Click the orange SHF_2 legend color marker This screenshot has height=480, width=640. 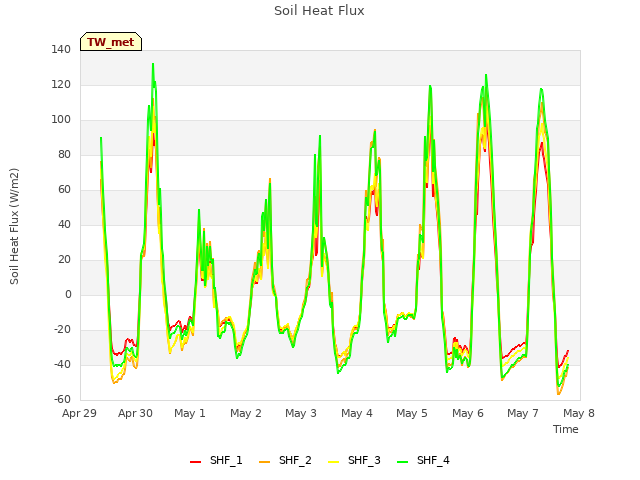click(x=264, y=462)
